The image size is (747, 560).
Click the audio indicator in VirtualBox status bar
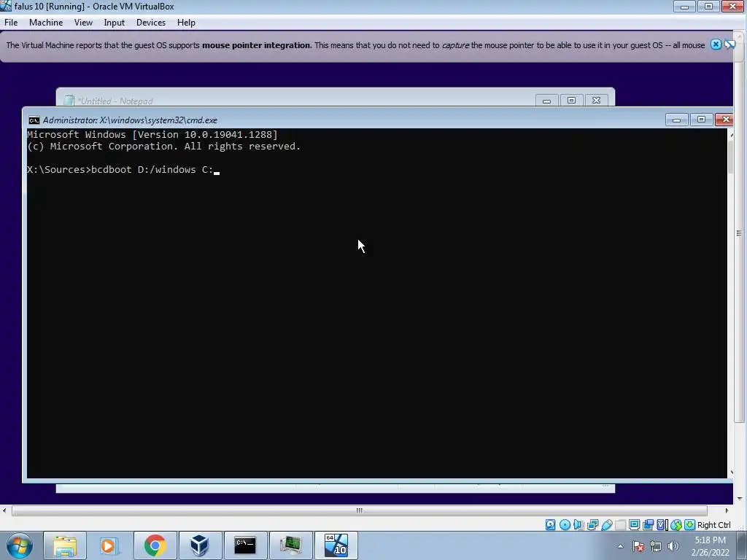tap(578, 525)
